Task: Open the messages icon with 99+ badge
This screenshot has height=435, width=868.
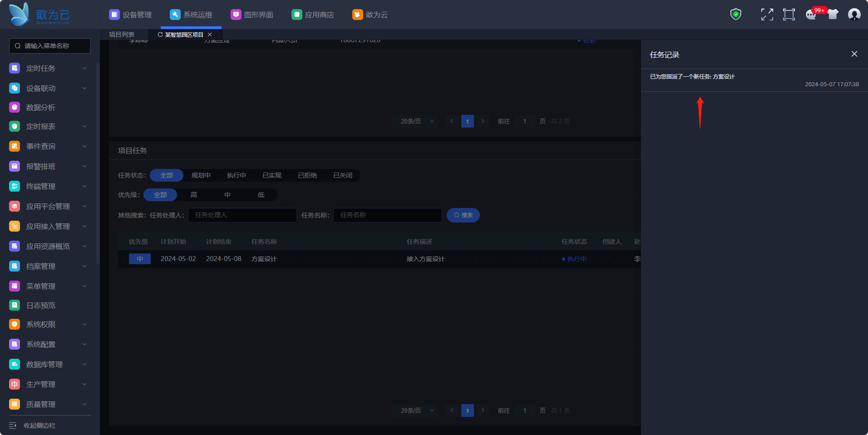Action: tap(811, 15)
